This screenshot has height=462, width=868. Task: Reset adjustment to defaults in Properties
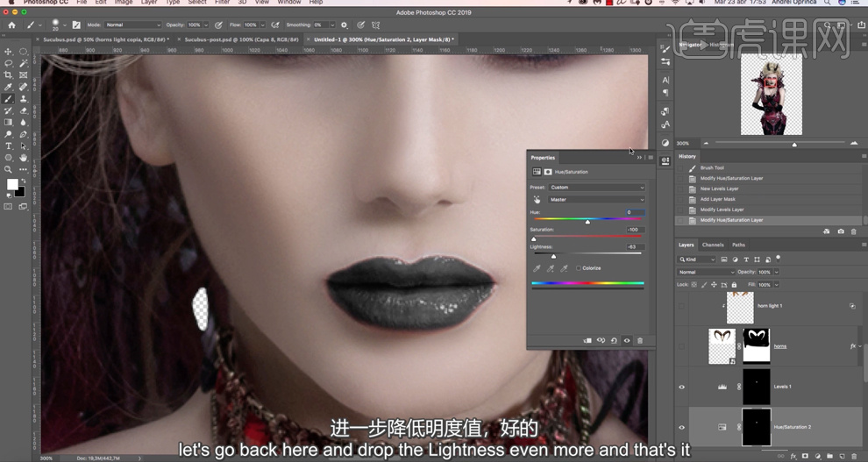coord(614,340)
